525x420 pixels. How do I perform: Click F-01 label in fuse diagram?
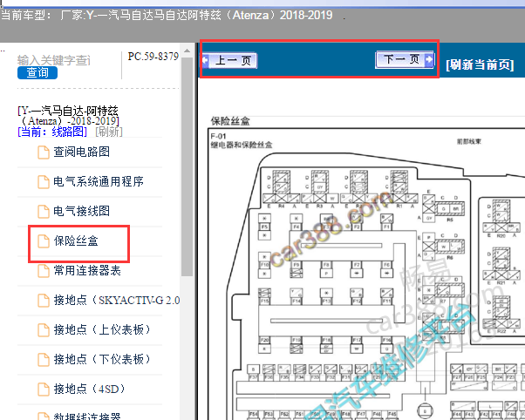pos(218,136)
